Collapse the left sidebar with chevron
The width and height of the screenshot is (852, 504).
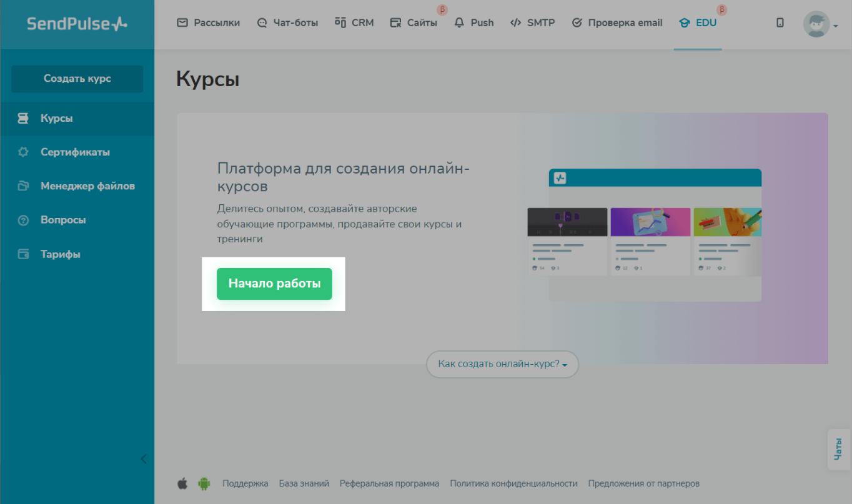(x=144, y=459)
